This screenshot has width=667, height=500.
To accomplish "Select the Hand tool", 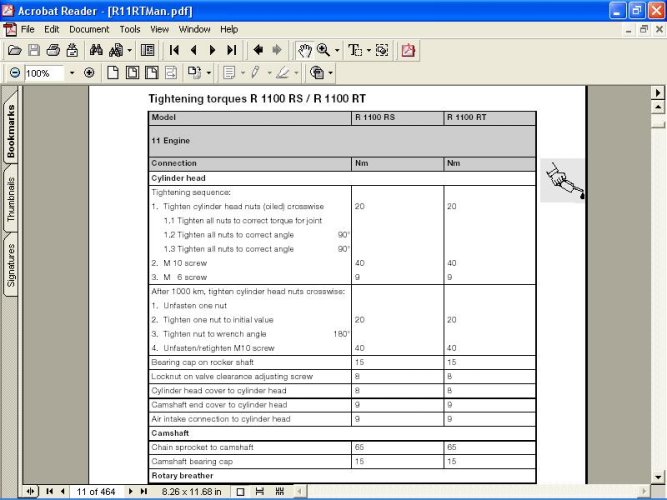I will point(304,50).
